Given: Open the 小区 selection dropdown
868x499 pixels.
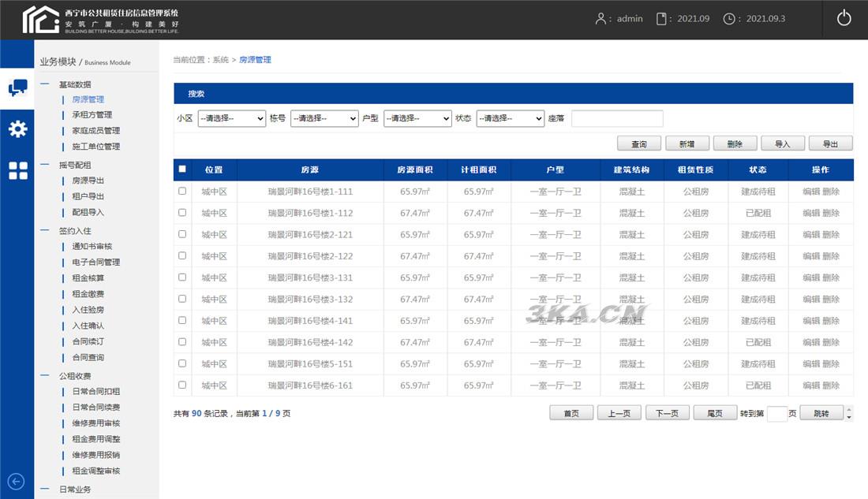Looking at the screenshot, I should pyautogui.click(x=231, y=118).
